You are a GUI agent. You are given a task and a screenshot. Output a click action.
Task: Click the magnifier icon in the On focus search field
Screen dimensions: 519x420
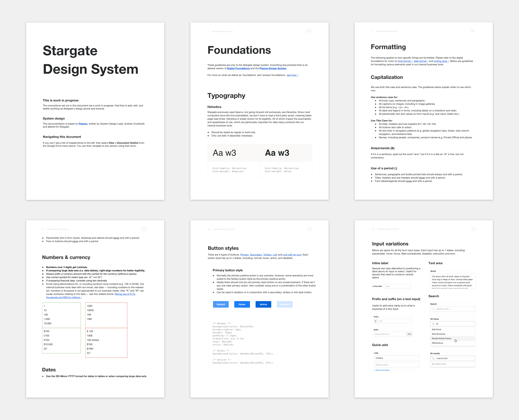click(x=433, y=324)
